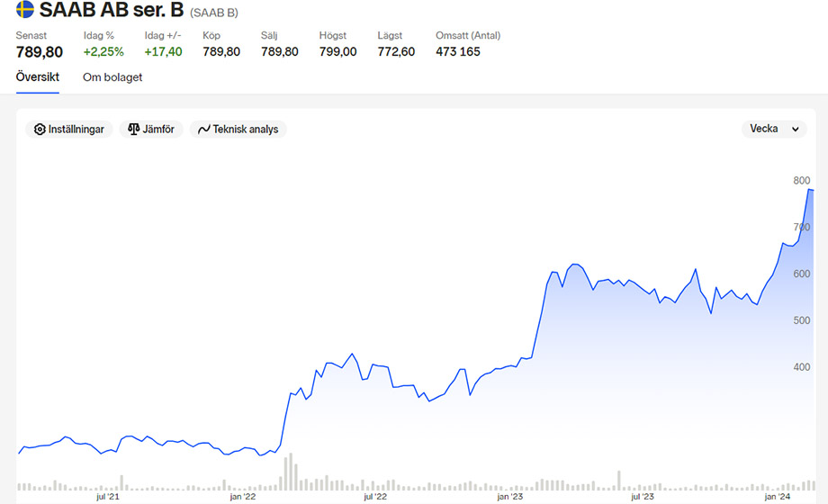This screenshot has height=504, width=828.
Task: Click the Lägst value 772,60
Action: pyautogui.click(x=396, y=52)
